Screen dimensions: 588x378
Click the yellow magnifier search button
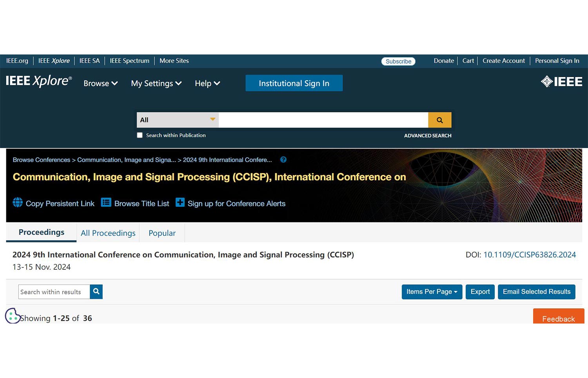pyautogui.click(x=439, y=120)
